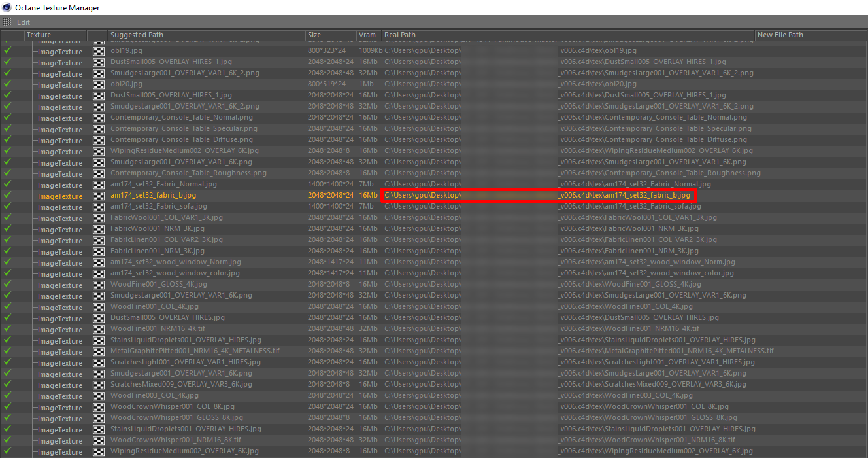The image size is (868, 458).
Task: Click green checkmark of am174_set32_Fabric_sofa.jpg row
Action: coord(8,206)
